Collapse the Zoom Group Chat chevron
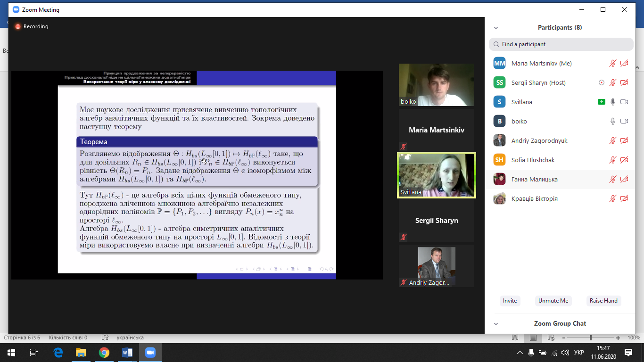644x362 pixels. click(x=495, y=324)
